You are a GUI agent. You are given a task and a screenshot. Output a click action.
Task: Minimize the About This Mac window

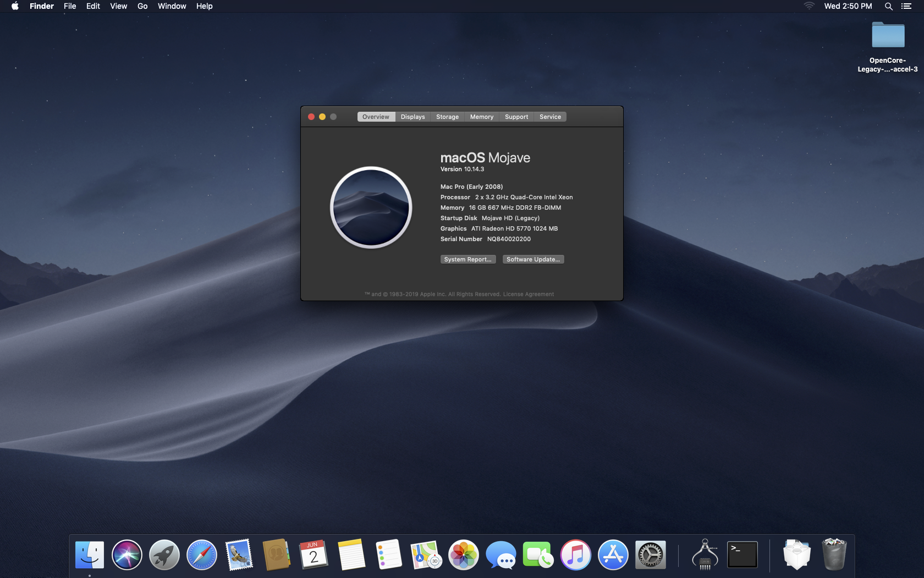[322, 117]
